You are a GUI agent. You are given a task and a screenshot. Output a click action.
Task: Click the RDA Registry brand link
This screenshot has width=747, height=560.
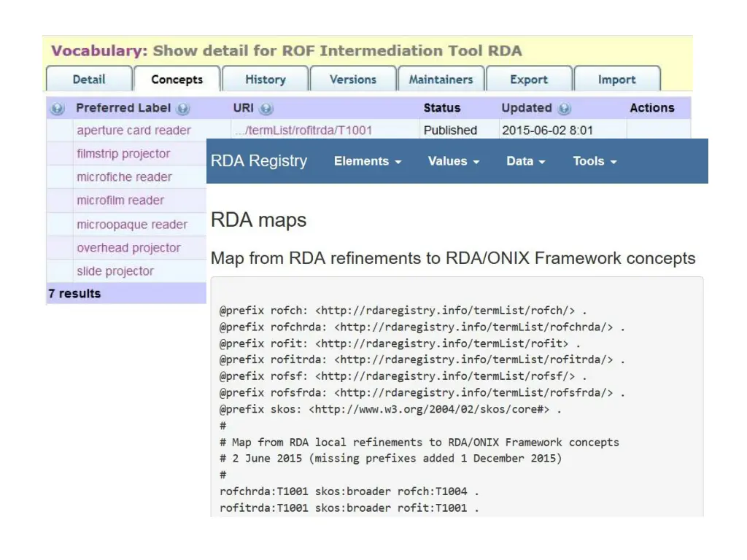[x=259, y=161]
